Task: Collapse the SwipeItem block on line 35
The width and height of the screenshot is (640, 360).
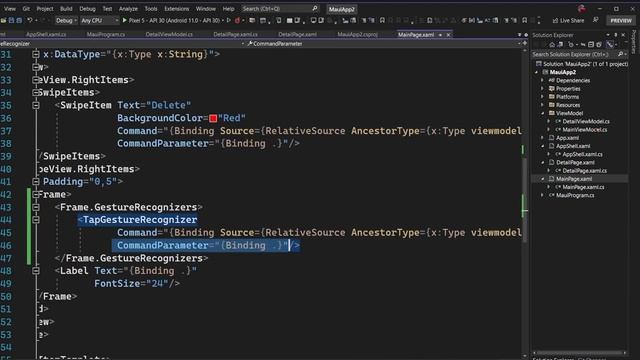Action: (x=36, y=105)
